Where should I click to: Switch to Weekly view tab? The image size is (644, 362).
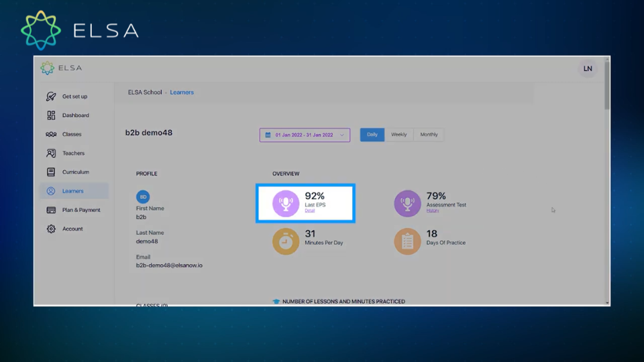(x=398, y=135)
